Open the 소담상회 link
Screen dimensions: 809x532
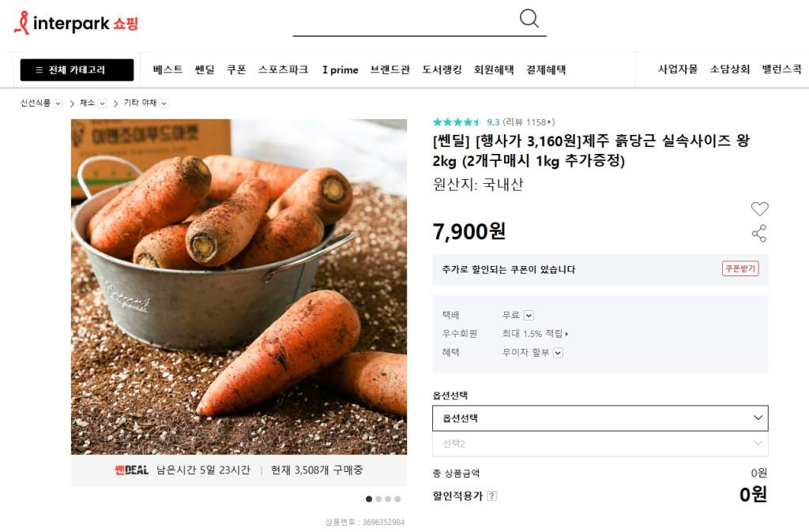pos(729,69)
